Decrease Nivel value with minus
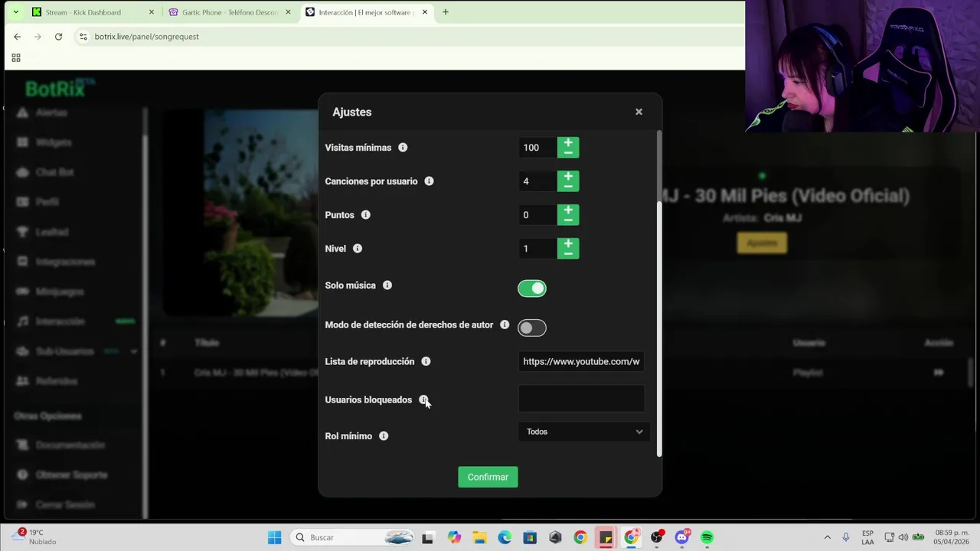This screenshot has height=551, width=980. [568, 254]
